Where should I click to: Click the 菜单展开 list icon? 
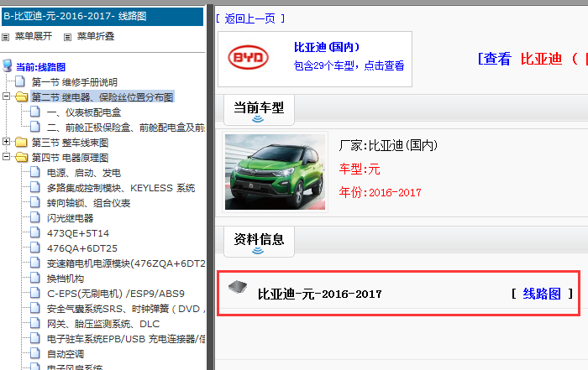(x=5, y=37)
